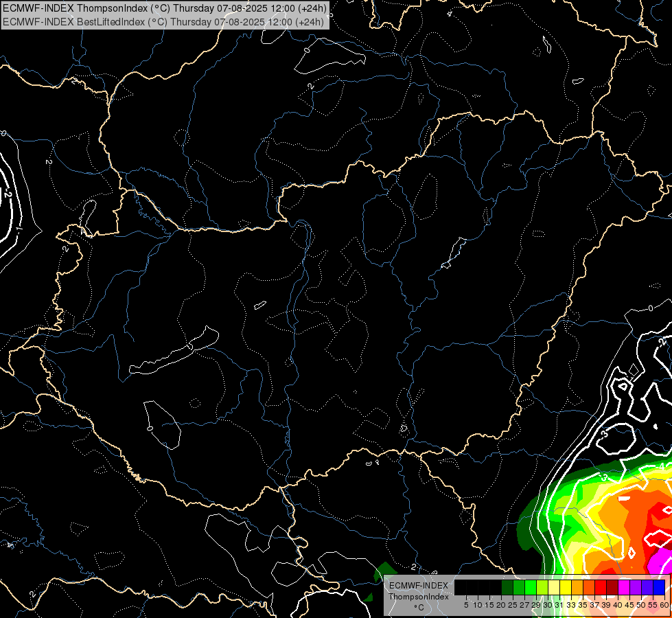The height and width of the screenshot is (618, 672).
Task: Click the legend value 5
Action: pos(466,605)
